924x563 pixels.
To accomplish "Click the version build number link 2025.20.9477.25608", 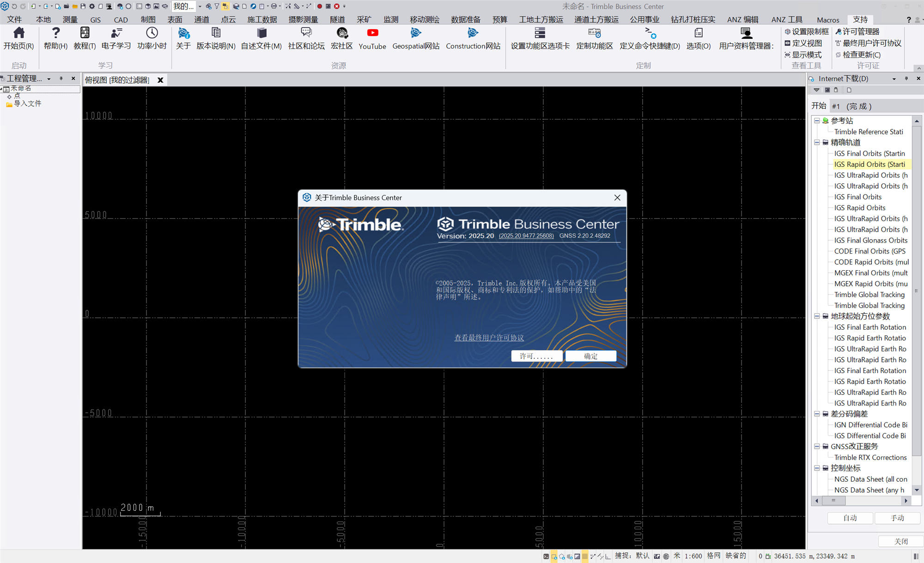I will [x=526, y=236].
